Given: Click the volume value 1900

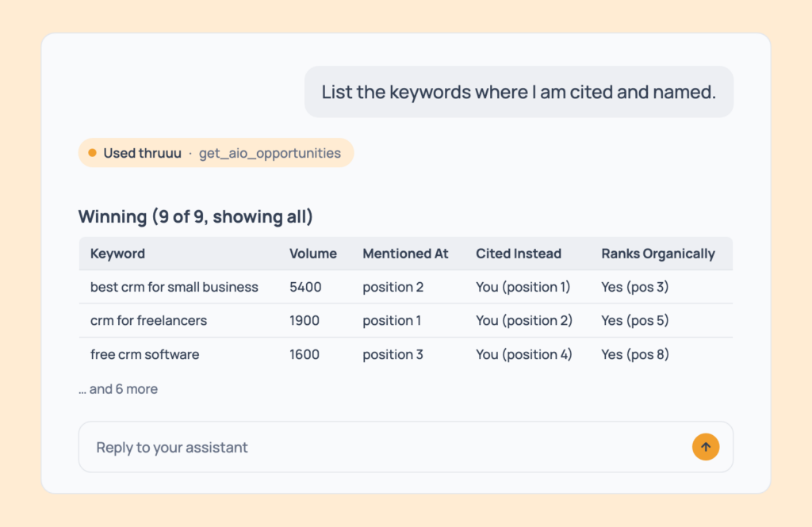Looking at the screenshot, I should pos(304,320).
